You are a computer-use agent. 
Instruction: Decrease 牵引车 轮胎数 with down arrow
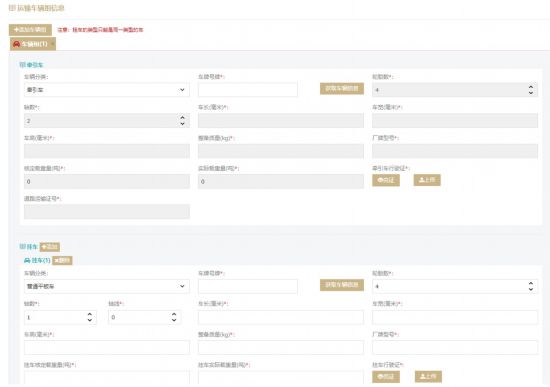(x=531, y=93)
